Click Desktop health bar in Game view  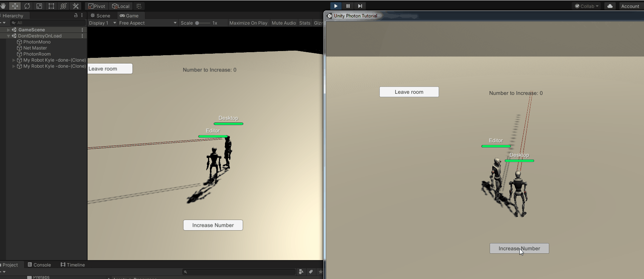click(x=228, y=124)
